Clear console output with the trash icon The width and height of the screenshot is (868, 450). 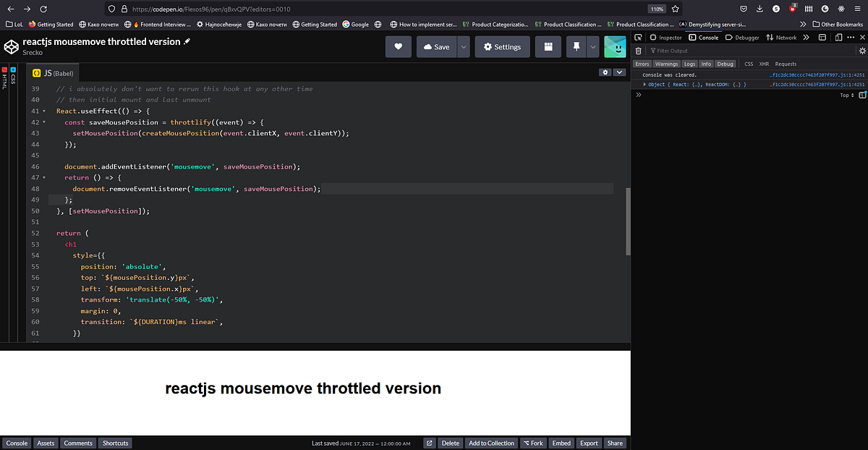637,50
